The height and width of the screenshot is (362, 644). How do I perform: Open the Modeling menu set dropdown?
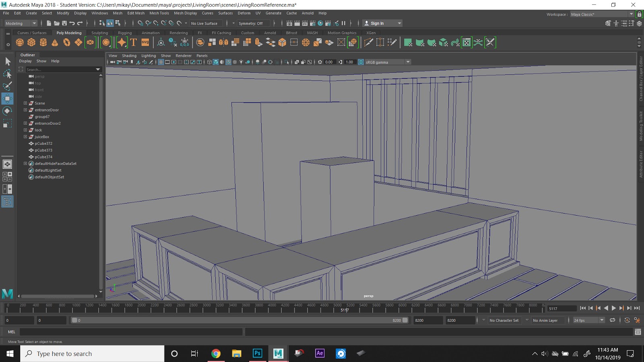(21, 23)
